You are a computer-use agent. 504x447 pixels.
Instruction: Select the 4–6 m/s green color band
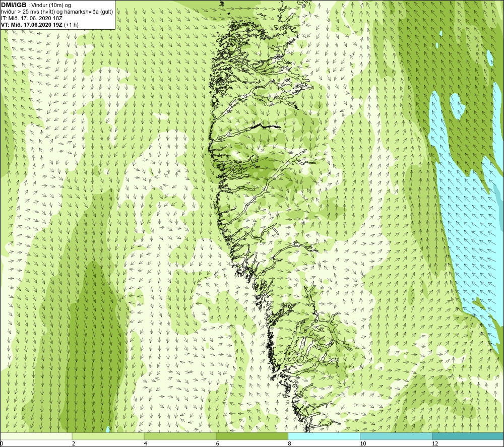[180, 436]
